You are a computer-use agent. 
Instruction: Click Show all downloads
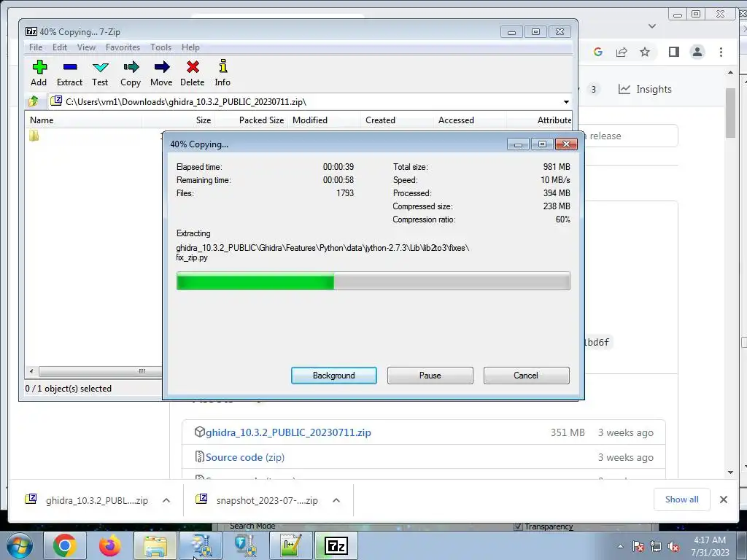[x=682, y=499]
